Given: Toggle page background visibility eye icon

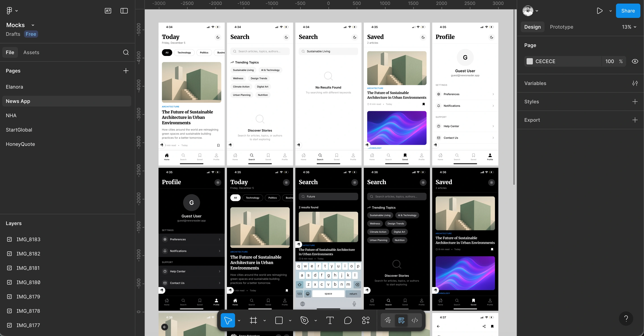Looking at the screenshot, I should point(635,62).
